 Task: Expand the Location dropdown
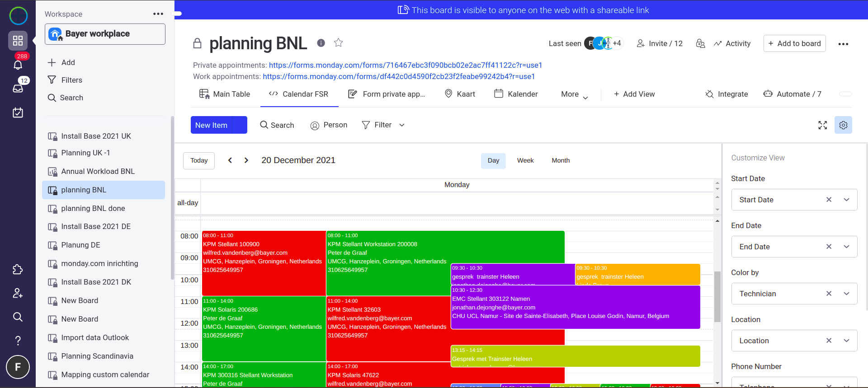point(847,341)
